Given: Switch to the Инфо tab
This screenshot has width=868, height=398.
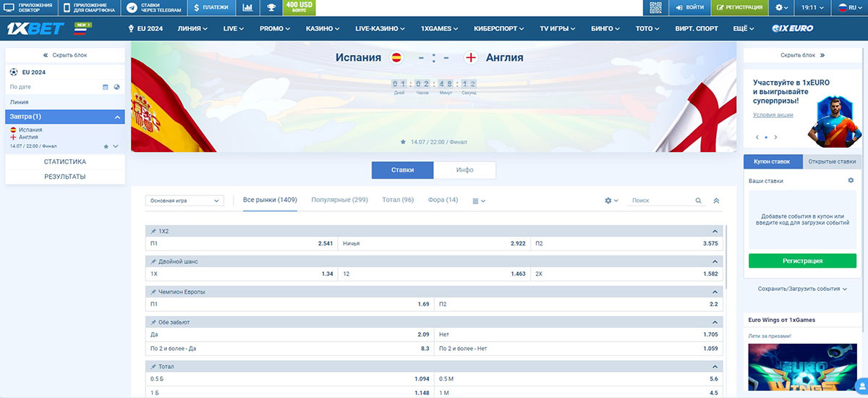Looking at the screenshot, I should tap(465, 170).
